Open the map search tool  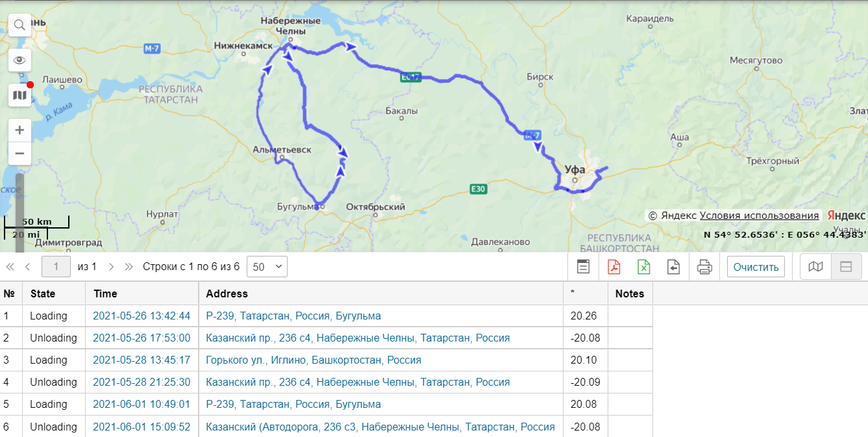coord(19,25)
